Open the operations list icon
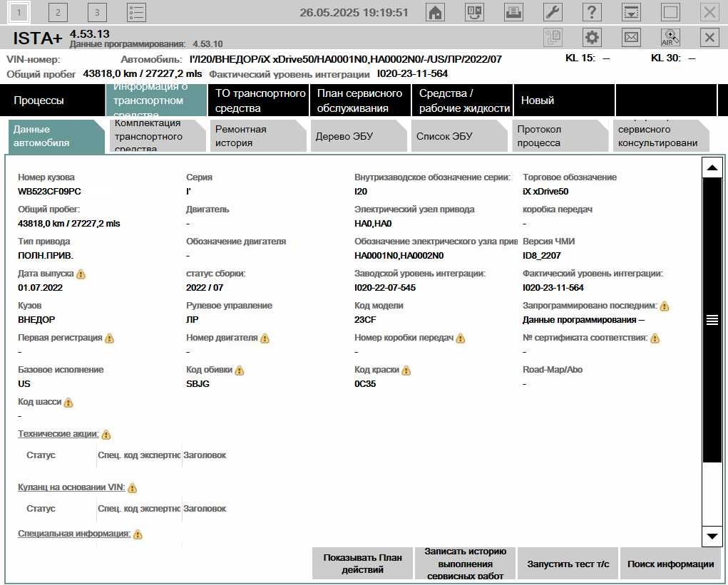Screen dimensions: 728x585 [x=136, y=12]
